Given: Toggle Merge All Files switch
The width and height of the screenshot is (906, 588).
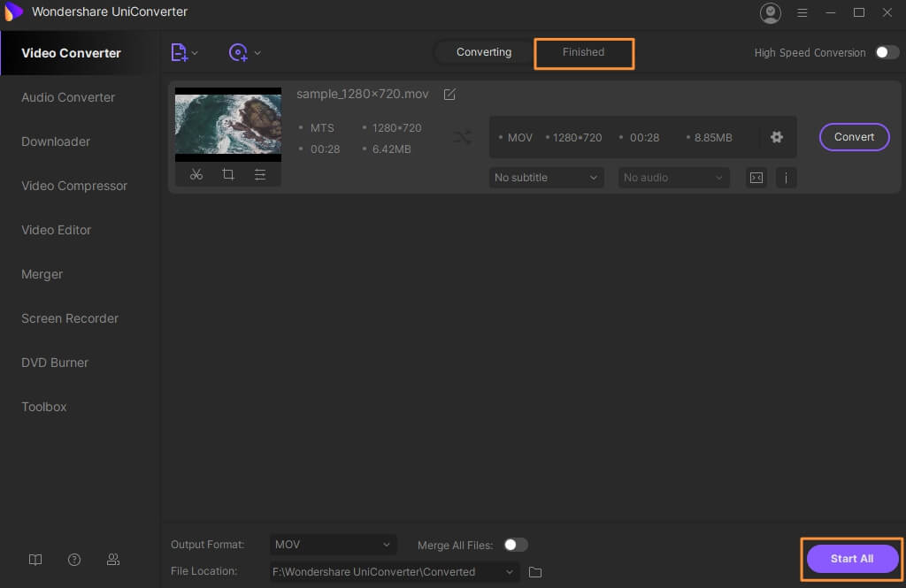Looking at the screenshot, I should pyautogui.click(x=515, y=546).
